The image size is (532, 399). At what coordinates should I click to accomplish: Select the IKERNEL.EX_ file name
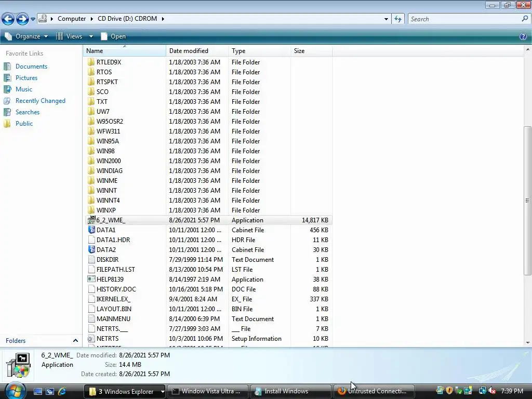(x=113, y=299)
